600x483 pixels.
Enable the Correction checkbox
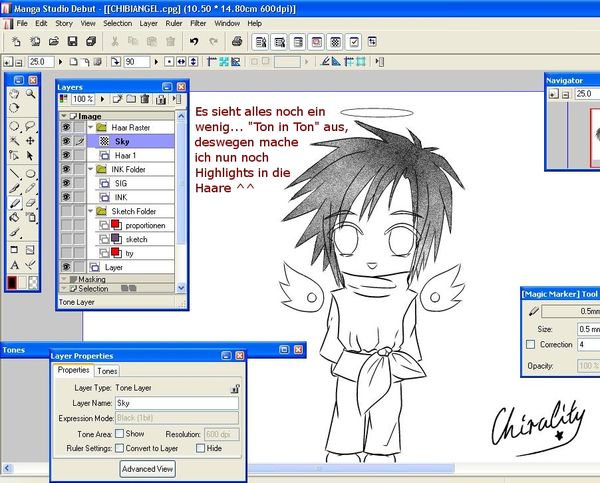[530, 344]
